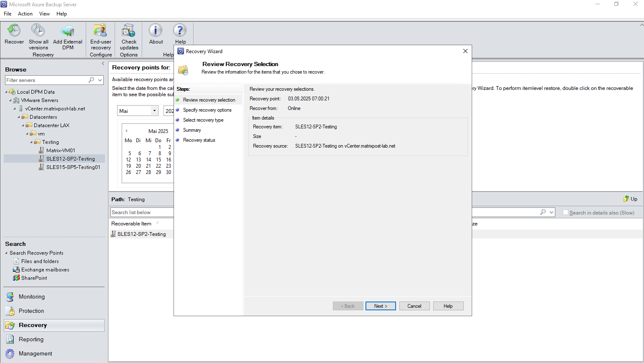
Task: Click Next in Recovery Wizard
Action: pyautogui.click(x=381, y=306)
